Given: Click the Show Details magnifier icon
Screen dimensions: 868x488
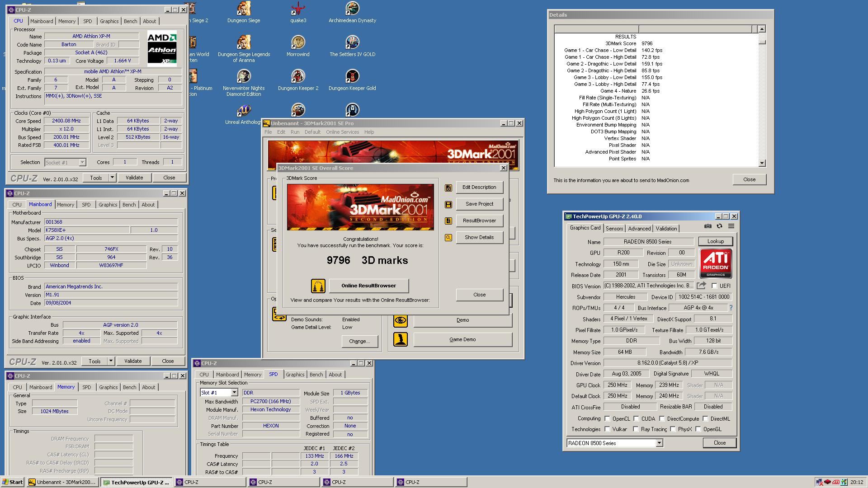Looking at the screenshot, I should click(448, 238).
